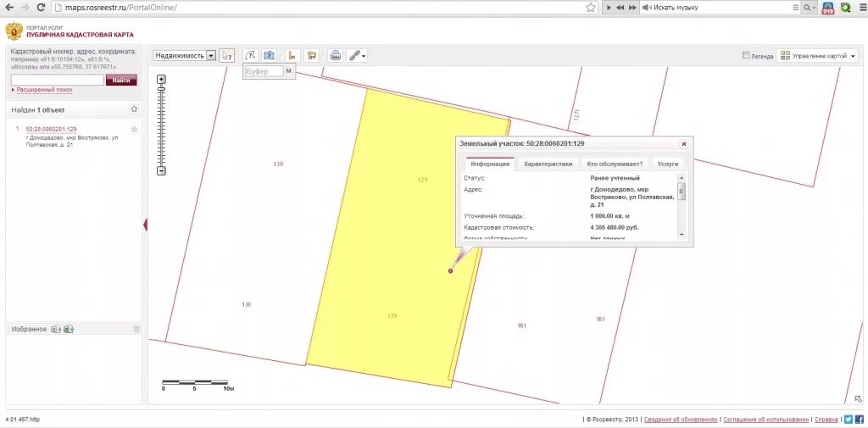Image resolution: width=868 pixels, height=428 pixels.
Task: Switch to the Кто обслуживает? tab
Action: pyautogui.click(x=615, y=164)
